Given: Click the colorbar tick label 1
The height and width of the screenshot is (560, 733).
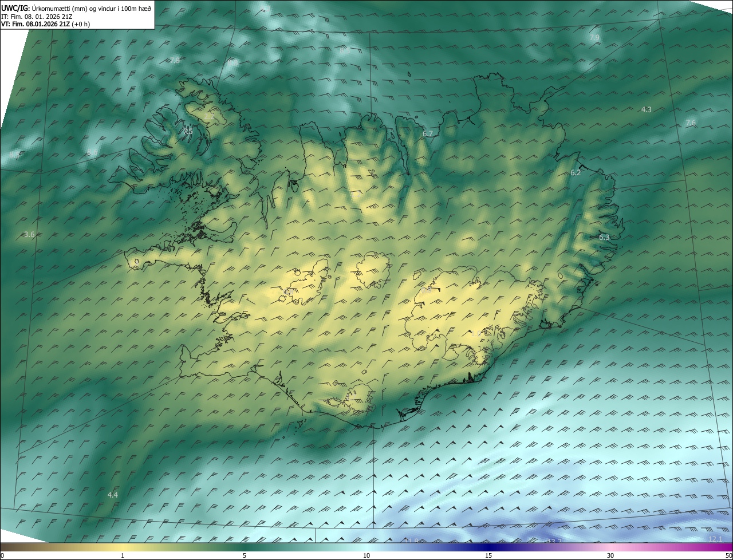Looking at the screenshot, I should (123, 555).
